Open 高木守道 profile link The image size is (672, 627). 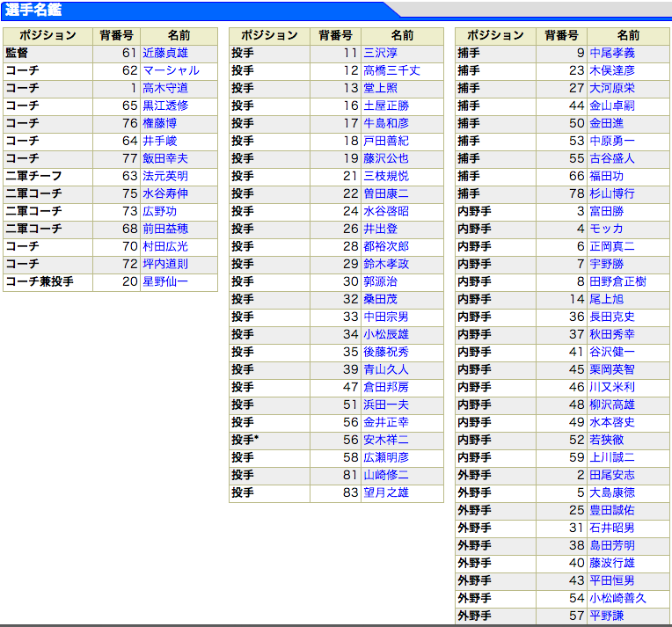165,88
